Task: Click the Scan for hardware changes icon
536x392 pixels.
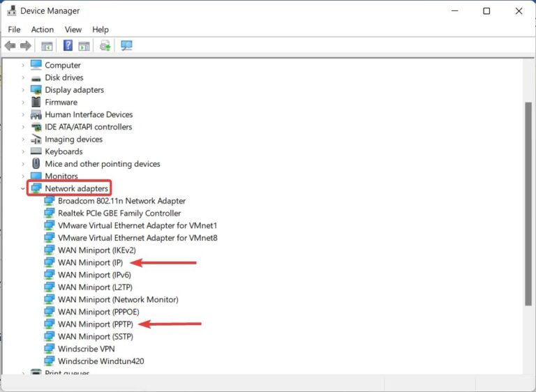Action: [x=126, y=45]
